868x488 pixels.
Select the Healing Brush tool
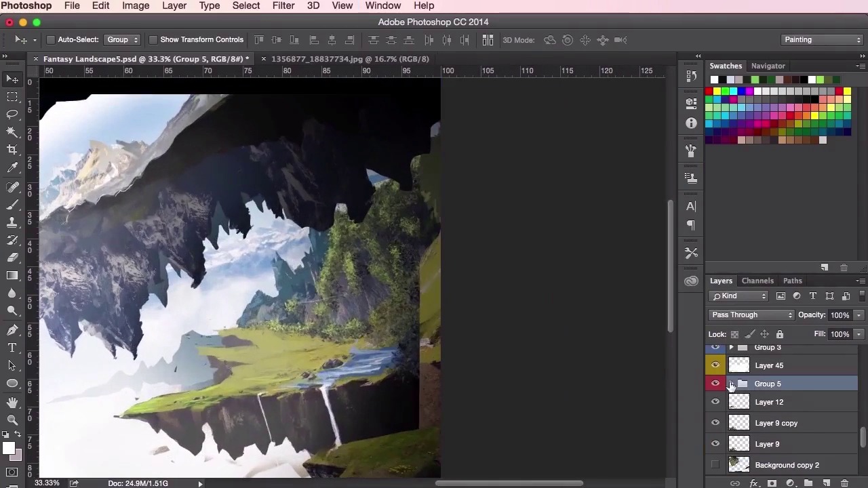[12, 187]
